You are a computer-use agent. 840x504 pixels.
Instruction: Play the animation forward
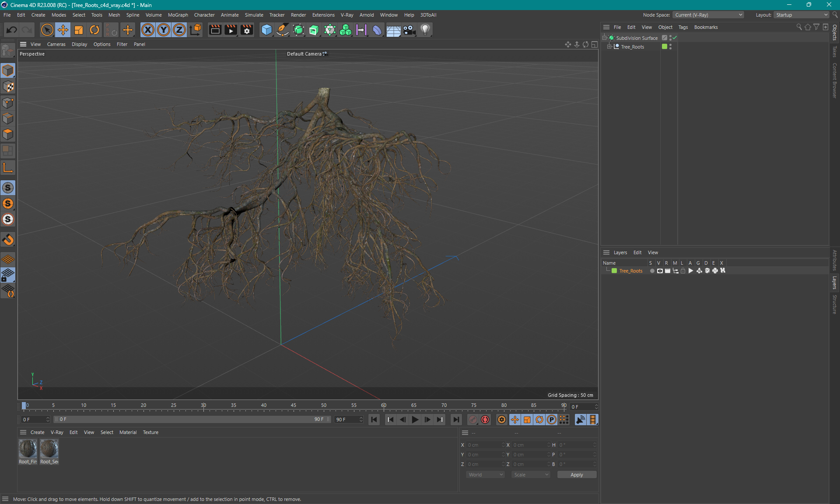[415, 420]
